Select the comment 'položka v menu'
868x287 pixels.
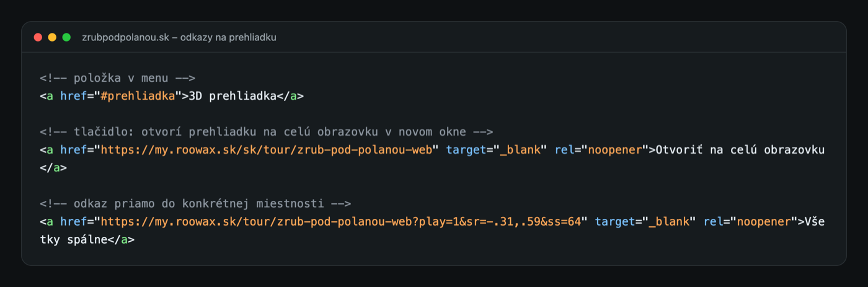coord(118,78)
